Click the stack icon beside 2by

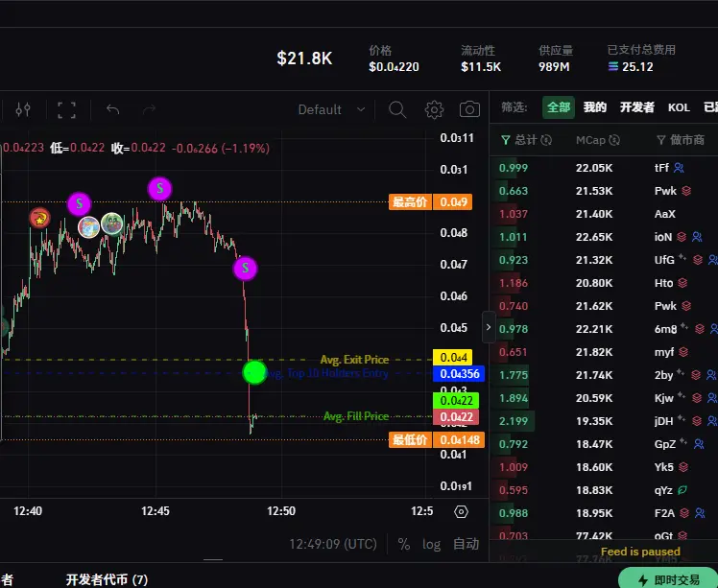click(696, 375)
